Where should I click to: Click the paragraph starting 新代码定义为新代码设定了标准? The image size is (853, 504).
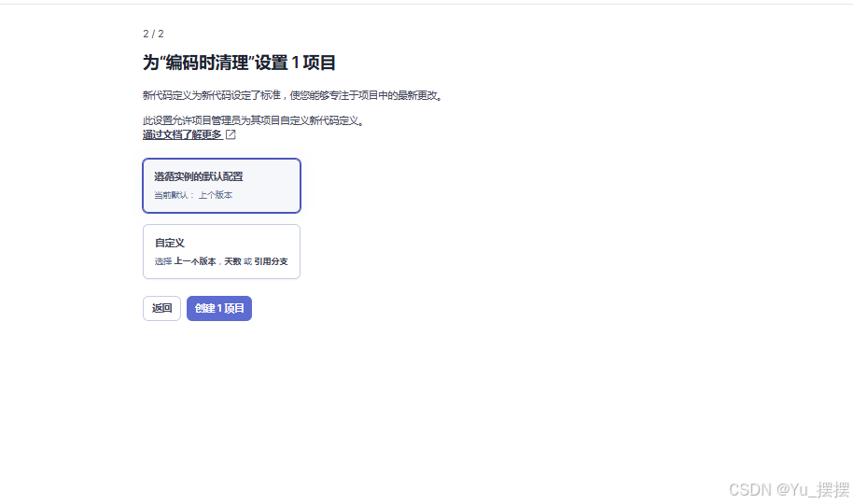point(294,95)
